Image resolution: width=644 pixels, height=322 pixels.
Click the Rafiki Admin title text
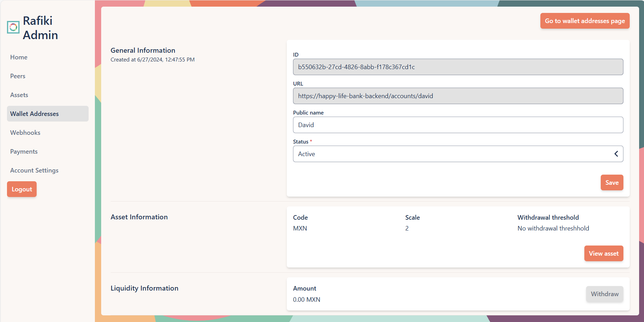(40, 28)
